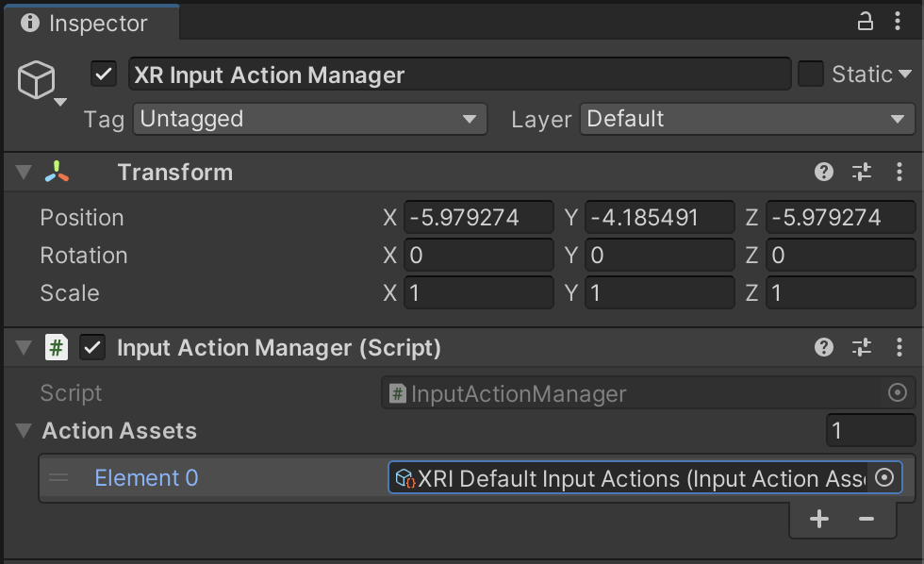Toggle the GameObject active checkbox
The width and height of the screenshot is (924, 564).
[104, 75]
